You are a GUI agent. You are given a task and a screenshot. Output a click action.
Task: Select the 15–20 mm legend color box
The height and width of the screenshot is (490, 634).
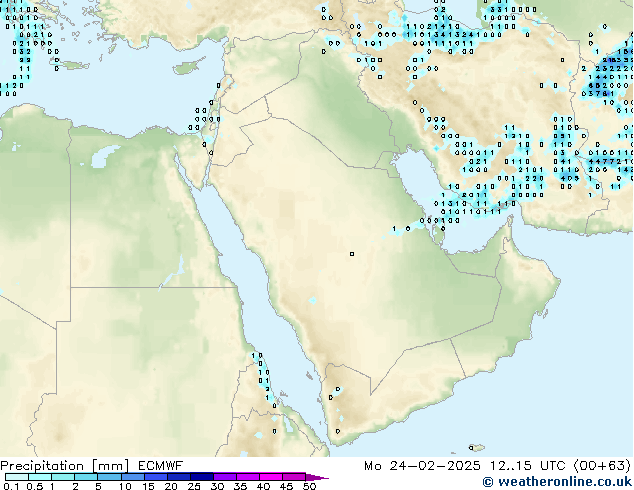[155, 477]
